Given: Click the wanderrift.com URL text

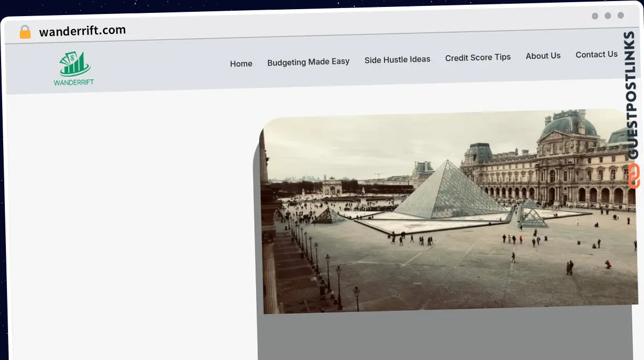Looking at the screenshot, I should pyautogui.click(x=82, y=31).
